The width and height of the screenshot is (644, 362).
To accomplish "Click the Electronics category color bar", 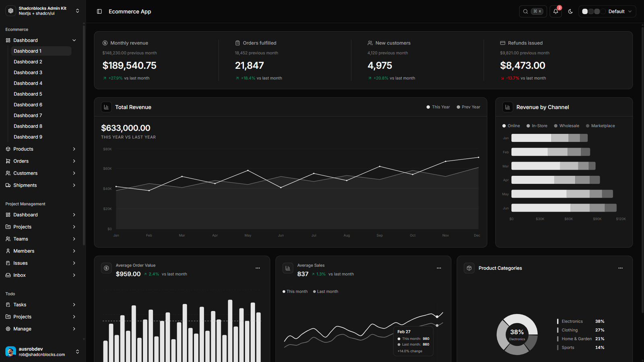I will pyautogui.click(x=557, y=321).
